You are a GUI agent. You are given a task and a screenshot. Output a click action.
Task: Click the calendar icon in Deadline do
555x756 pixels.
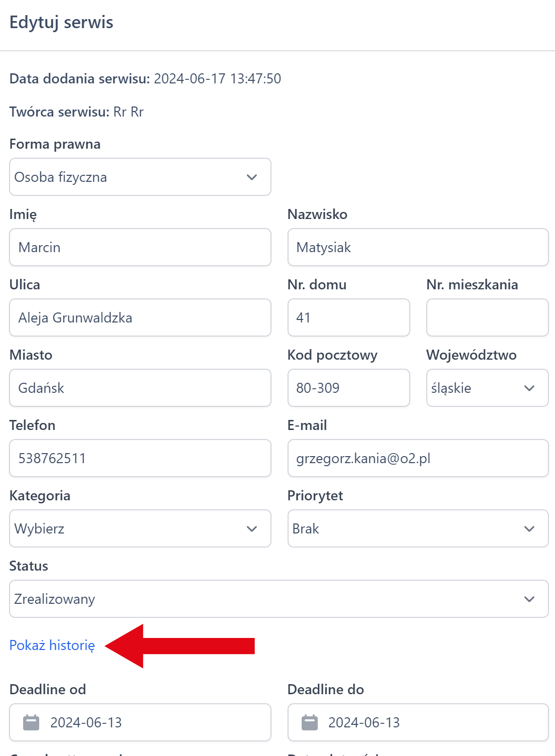click(309, 722)
